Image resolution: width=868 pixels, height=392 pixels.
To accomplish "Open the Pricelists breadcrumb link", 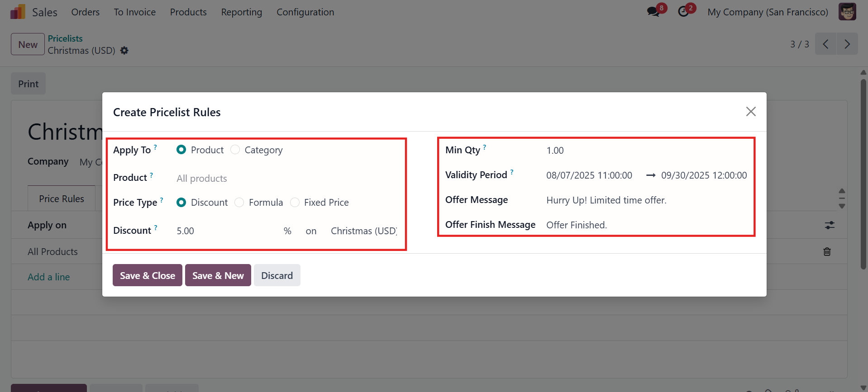I will (x=65, y=38).
